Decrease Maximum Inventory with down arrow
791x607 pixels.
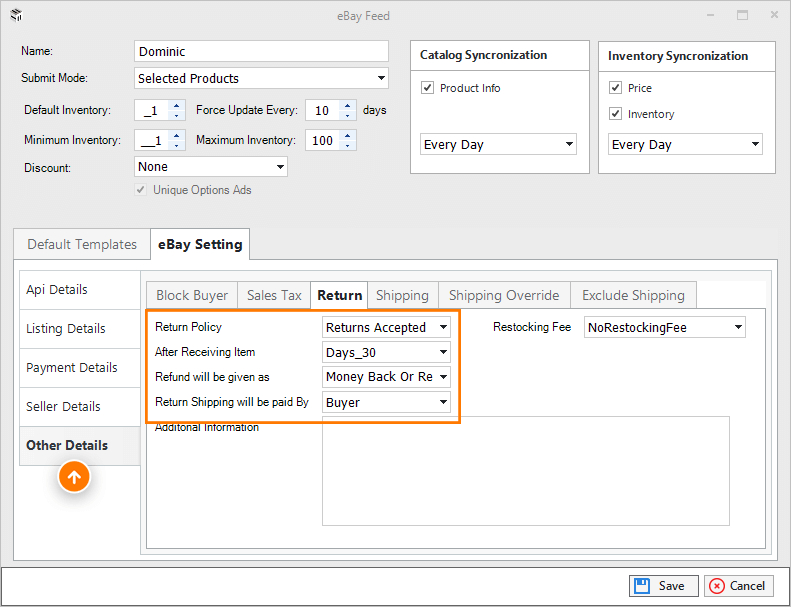(348, 145)
